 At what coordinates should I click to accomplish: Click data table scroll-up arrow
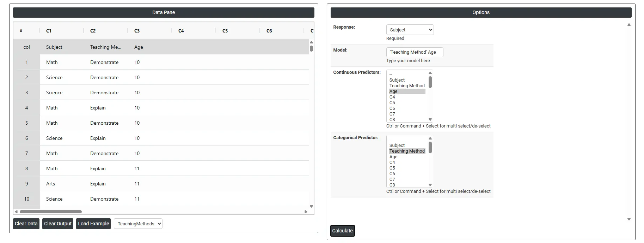pyautogui.click(x=311, y=42)
